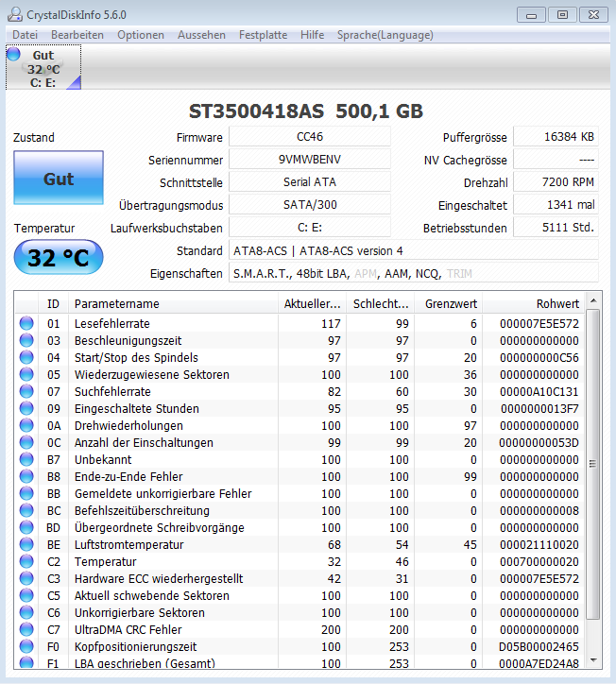
Task: Click the CrystalDiskInfo title bar app icon
Action: pyautogui.click(x=15, y=14)
